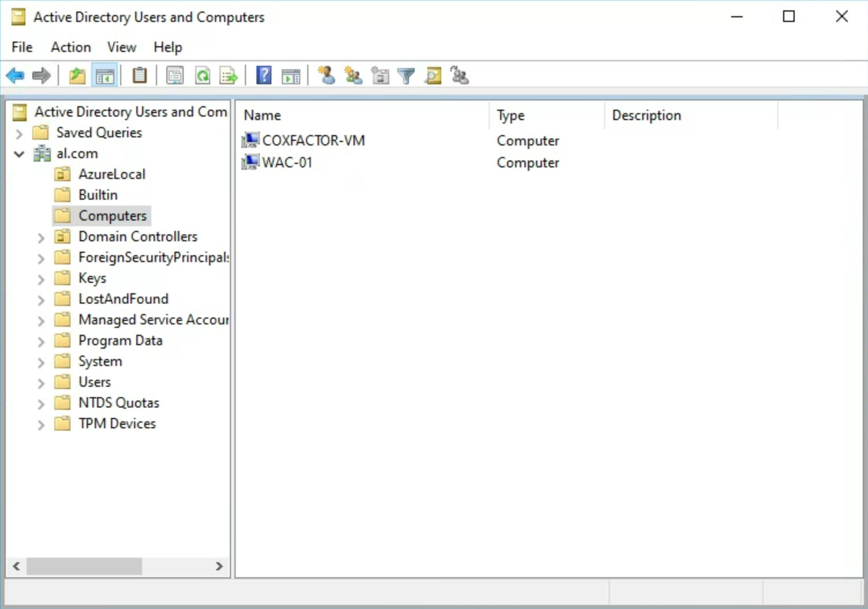Click the Saved Queries folder icon
Screen dimensions: 868x609
[x=40, y=133]
